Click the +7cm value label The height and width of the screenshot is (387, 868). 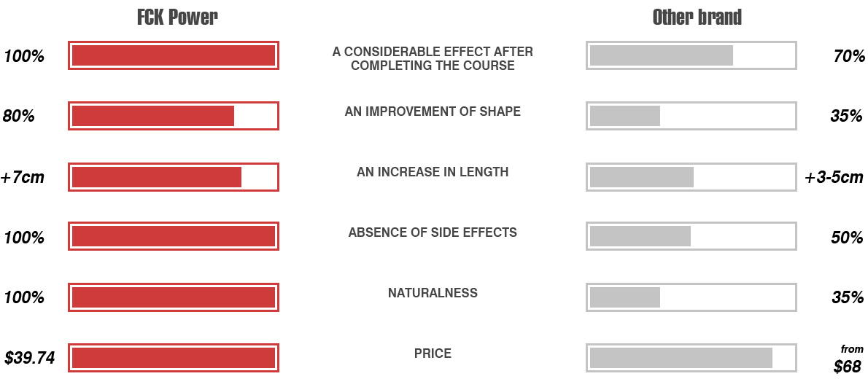[23, 178]
